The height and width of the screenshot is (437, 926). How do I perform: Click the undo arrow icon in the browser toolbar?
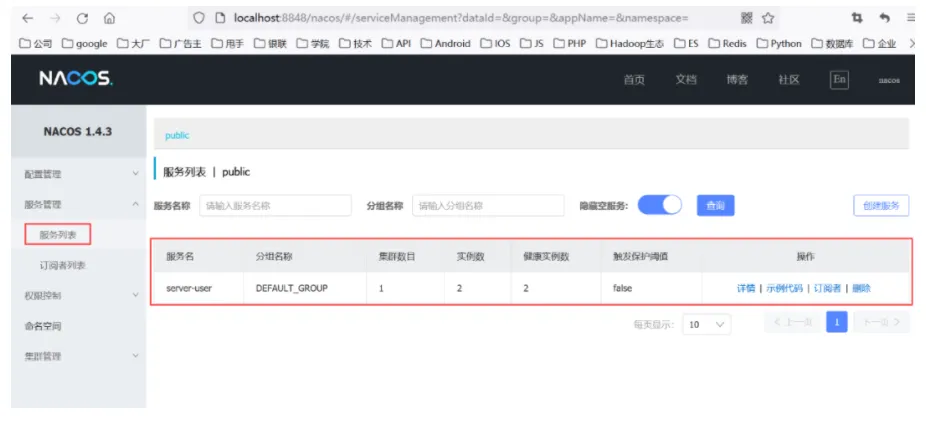pos(885,18)
